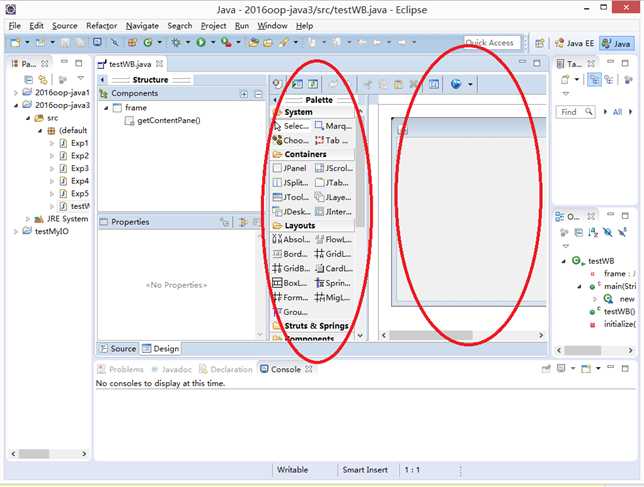Screen dimensions: 644x487
Task: Choose MigLayout in Palette
Action: pyautogui.click(x=333, y=298)
